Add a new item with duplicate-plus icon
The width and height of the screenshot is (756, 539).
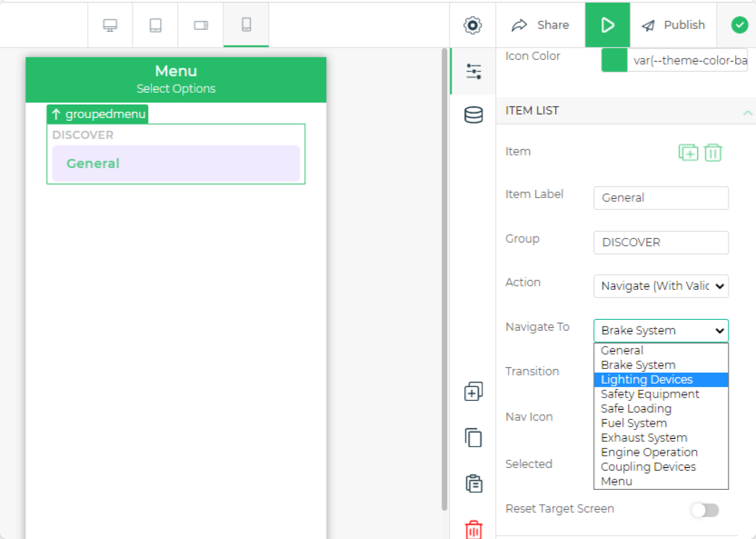pos(688,153)
